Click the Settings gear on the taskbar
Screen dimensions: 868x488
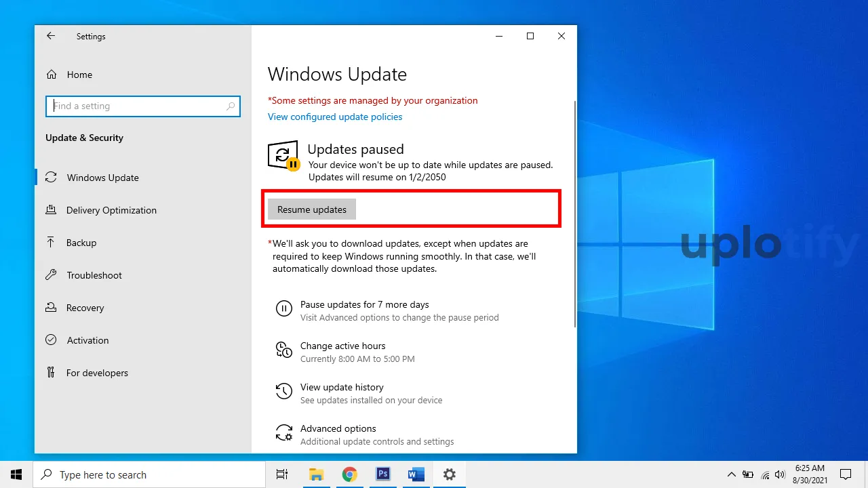click(x=449, y=474)
